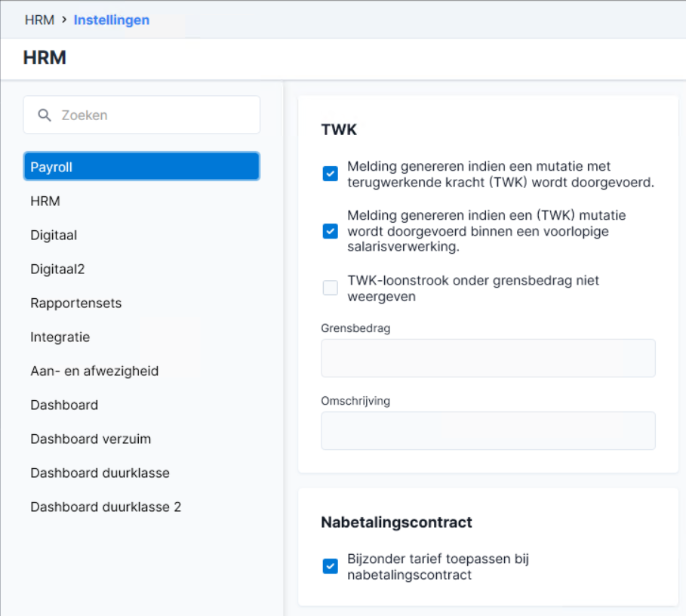The height and width of the screenshot is (616, 686).
Task: Click into the Zoeken search box
Action: click(142, 115)
